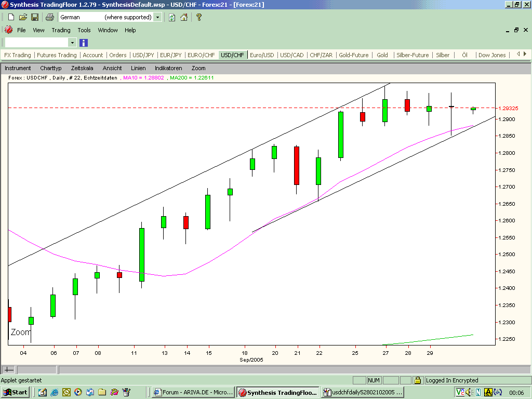Viewport: 532px width, 399px height.
Task: Switch to the Futures Trading tab
Action: 57,55
